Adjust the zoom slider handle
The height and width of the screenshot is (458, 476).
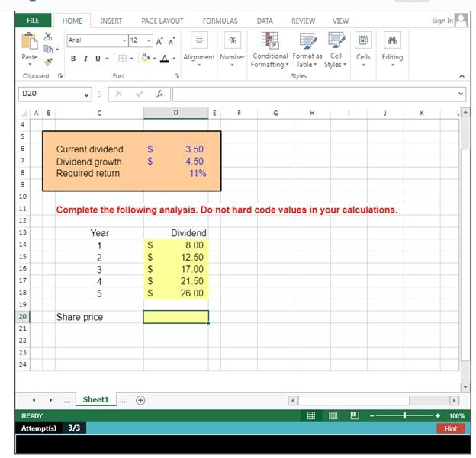[x=404, y=415]
